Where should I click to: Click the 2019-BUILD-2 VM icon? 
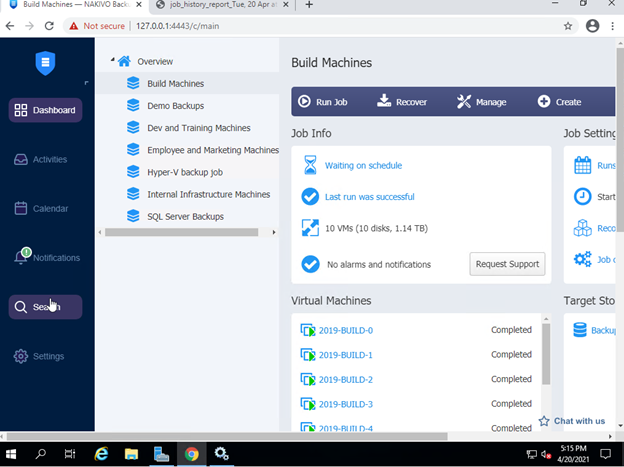[308, 379]
